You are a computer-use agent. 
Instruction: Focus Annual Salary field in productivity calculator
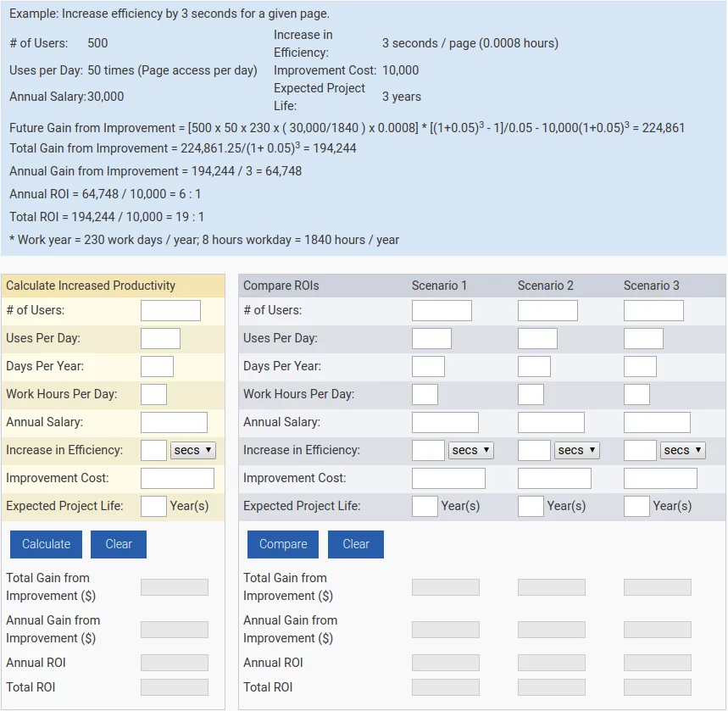174,423
